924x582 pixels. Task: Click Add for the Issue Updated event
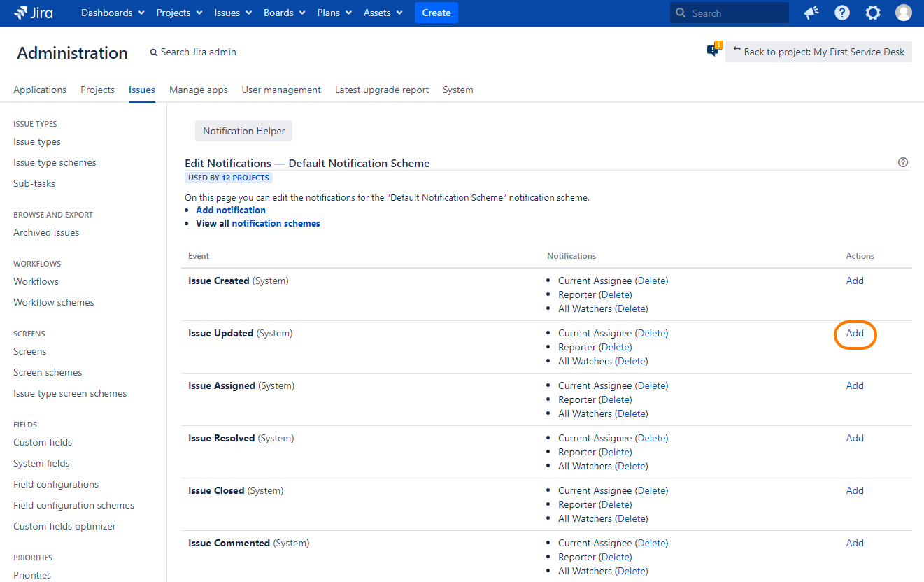point(855,333)
